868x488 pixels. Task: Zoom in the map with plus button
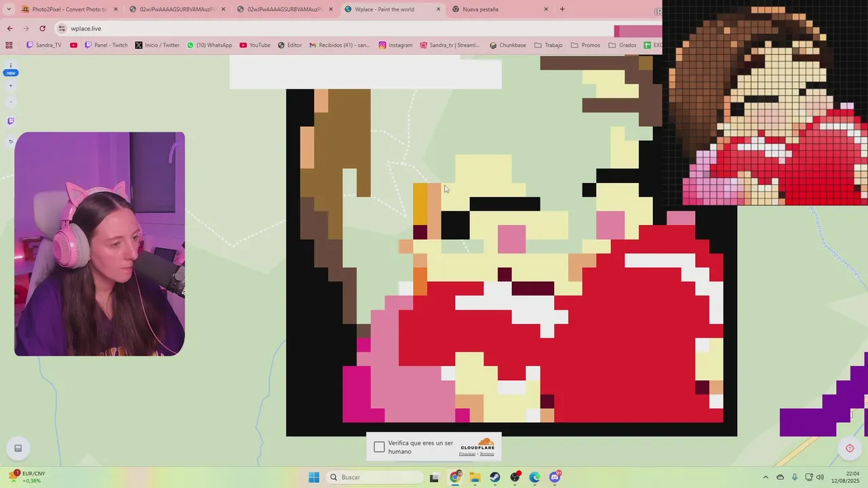10,85
